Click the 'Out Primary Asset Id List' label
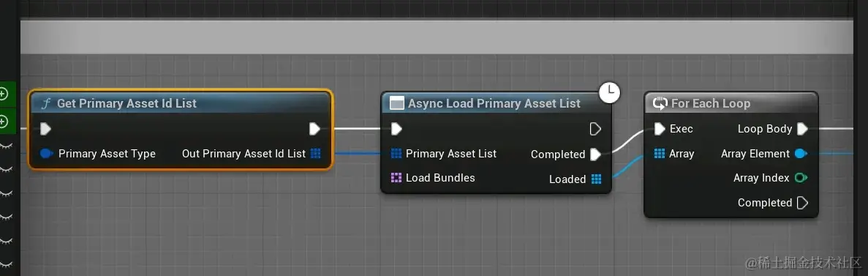Image resolution: width=868 pixels, height=276 pixels. 244,154
